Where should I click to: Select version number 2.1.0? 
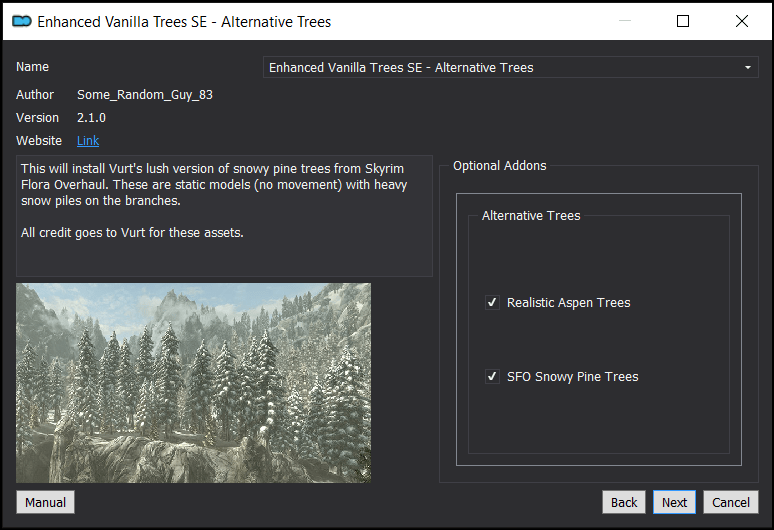click(x=91, y=118)
